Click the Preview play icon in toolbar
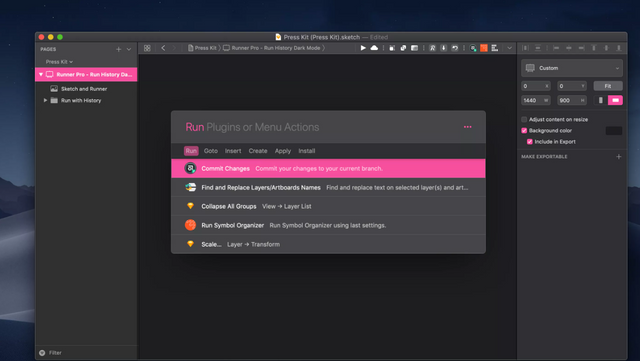 363,48
